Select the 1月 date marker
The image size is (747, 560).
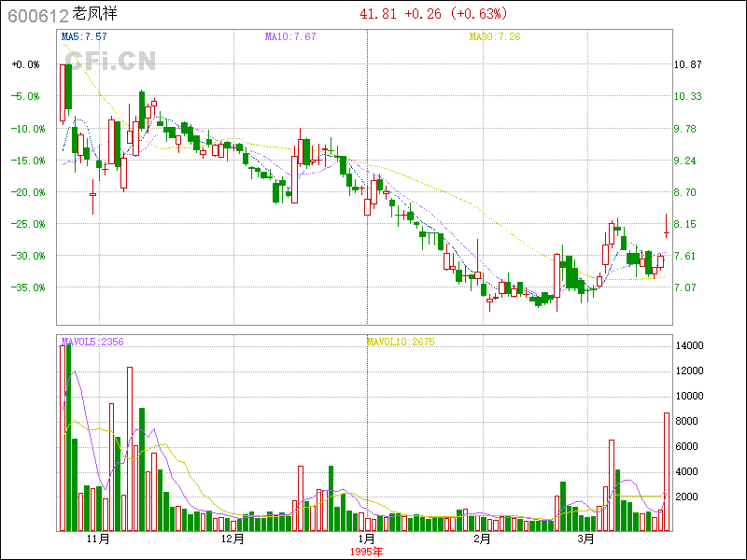pos(367,539)
